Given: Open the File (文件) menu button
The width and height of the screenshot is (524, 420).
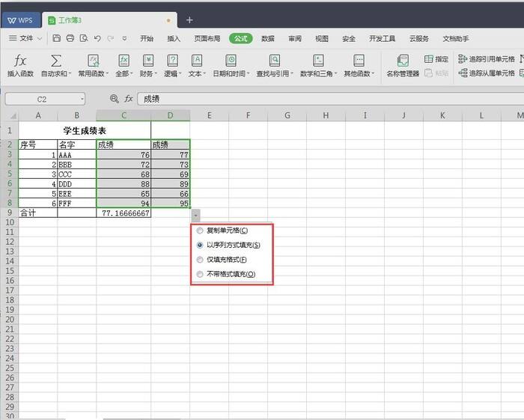Looking at the screenshot, I should click(x=25, y=38).
